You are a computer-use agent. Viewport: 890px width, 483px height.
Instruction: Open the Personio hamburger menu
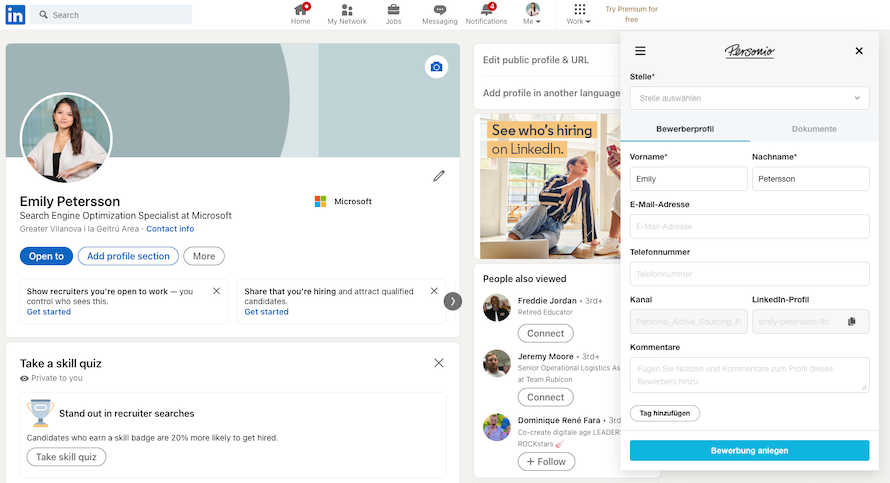point(640,51)
